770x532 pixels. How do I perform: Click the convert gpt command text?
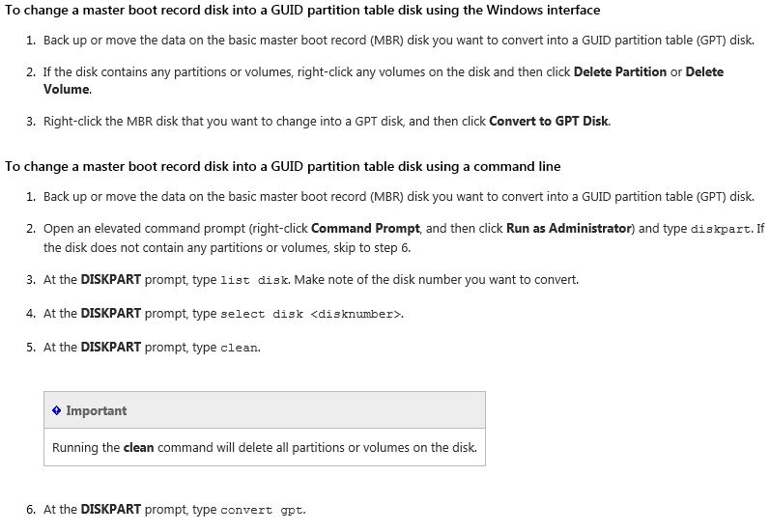coord(262,511)
